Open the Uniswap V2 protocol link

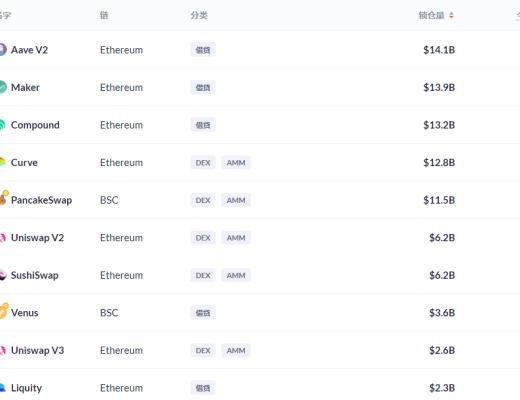pos(37,238)
